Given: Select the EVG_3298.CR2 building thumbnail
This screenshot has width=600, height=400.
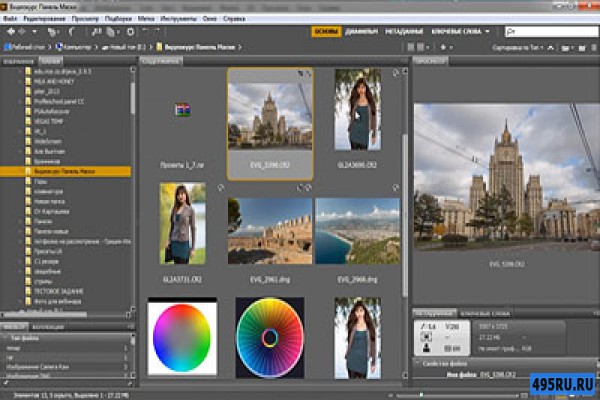Looking at the screenshot, I should coord(270,123).
